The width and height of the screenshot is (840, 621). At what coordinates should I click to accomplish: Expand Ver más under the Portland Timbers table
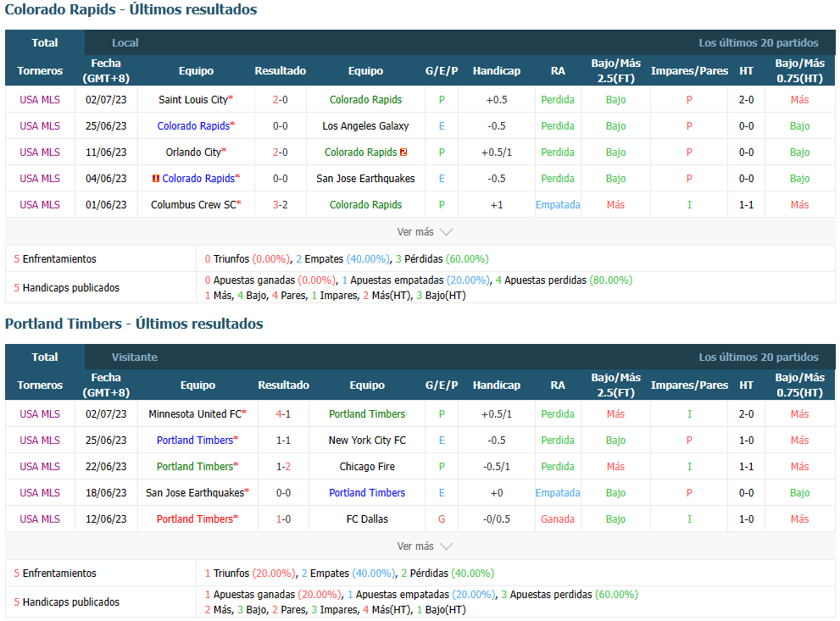(425, 546)
